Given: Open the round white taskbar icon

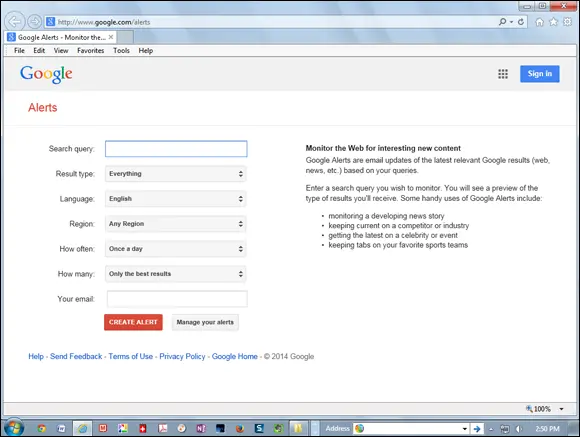Looking at the screenshot, I should [x=182, y=428].
